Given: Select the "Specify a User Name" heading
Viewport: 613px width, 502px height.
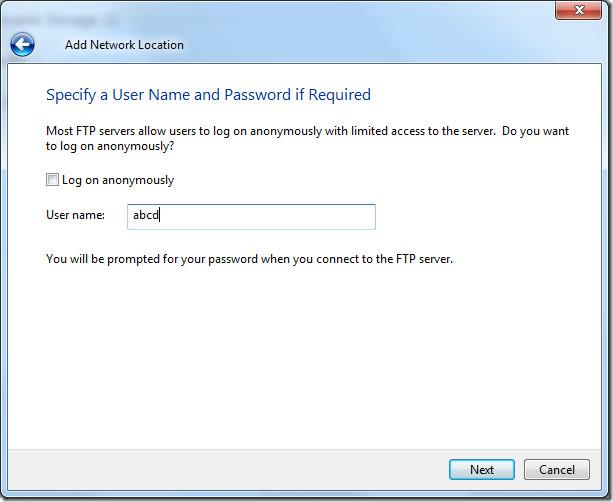Looking at the screenshot, I should (208, 95).
